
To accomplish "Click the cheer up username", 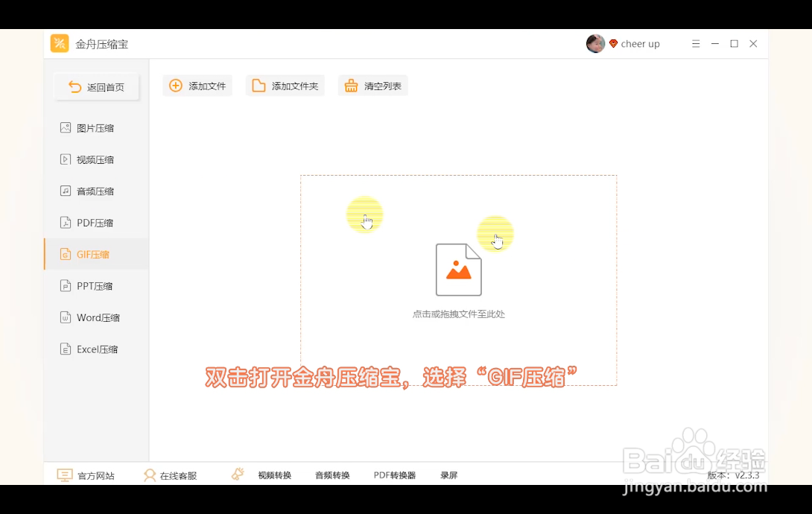I will [640, 44].
